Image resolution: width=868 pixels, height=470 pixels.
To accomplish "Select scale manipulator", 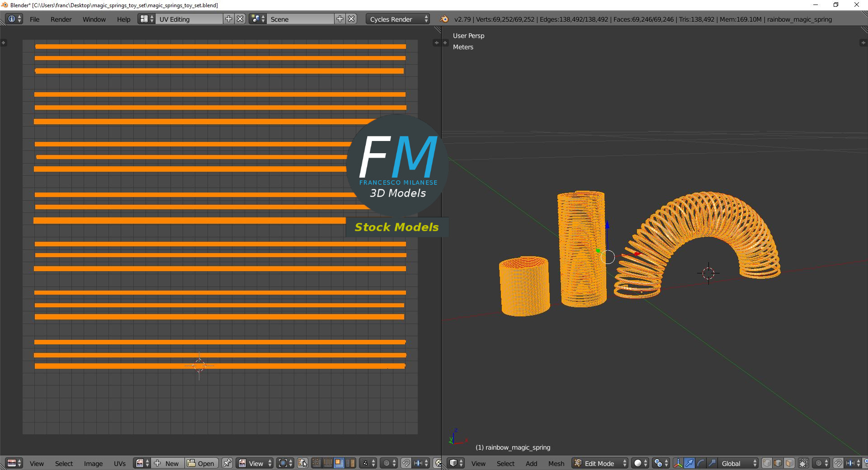I will (712, 463).
